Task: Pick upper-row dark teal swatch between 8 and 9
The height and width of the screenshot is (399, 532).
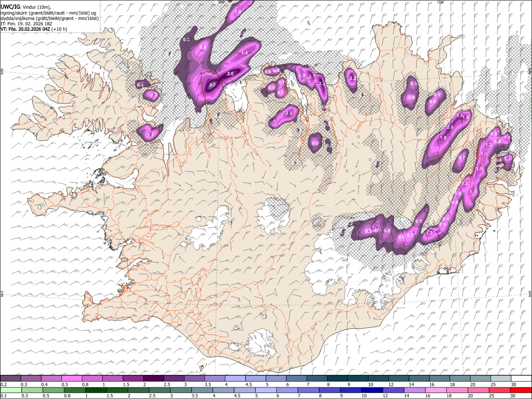Action: (337, 379)
